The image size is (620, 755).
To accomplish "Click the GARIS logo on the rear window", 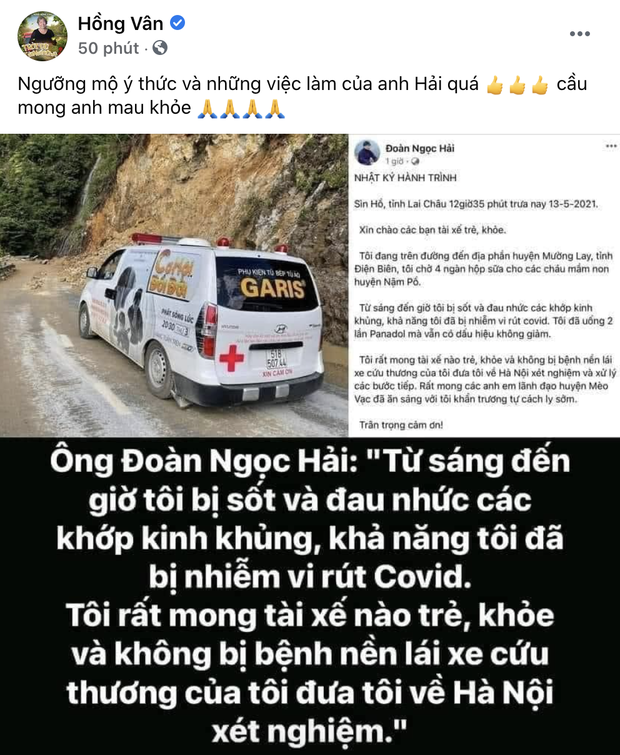I will [273, 288].
